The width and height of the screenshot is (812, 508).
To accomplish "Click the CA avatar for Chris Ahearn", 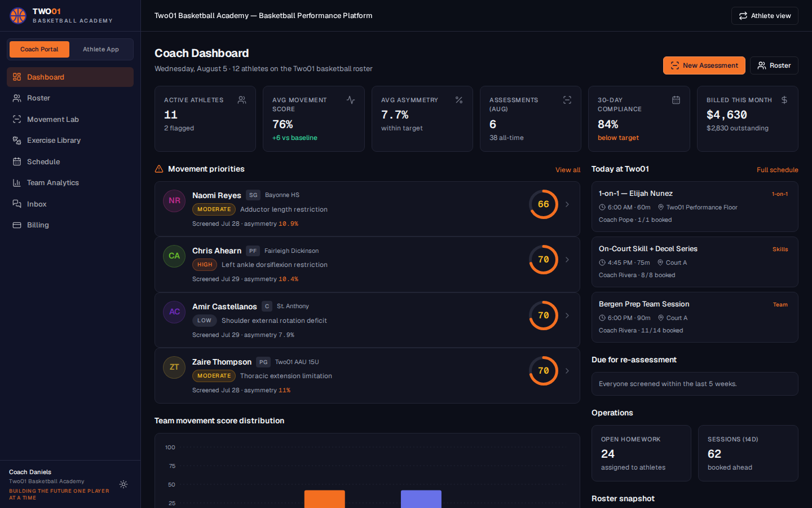I will pos(174,256).
